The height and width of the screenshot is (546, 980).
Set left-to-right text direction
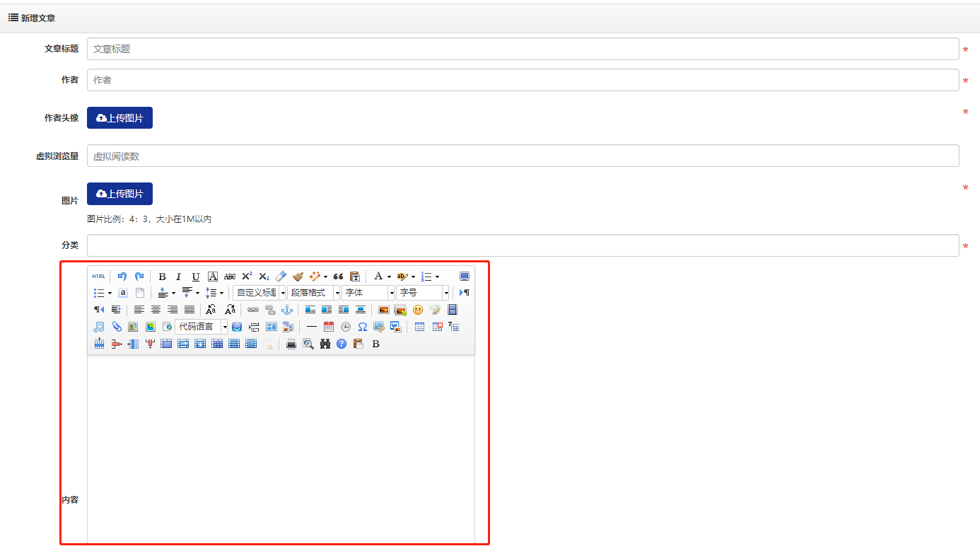(x=465, y=292)
